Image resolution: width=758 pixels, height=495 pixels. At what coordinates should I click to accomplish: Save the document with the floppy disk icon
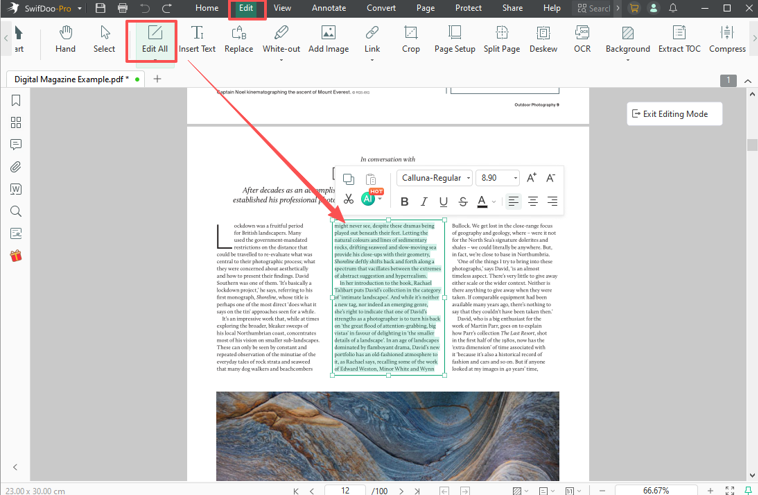point(100,8)
